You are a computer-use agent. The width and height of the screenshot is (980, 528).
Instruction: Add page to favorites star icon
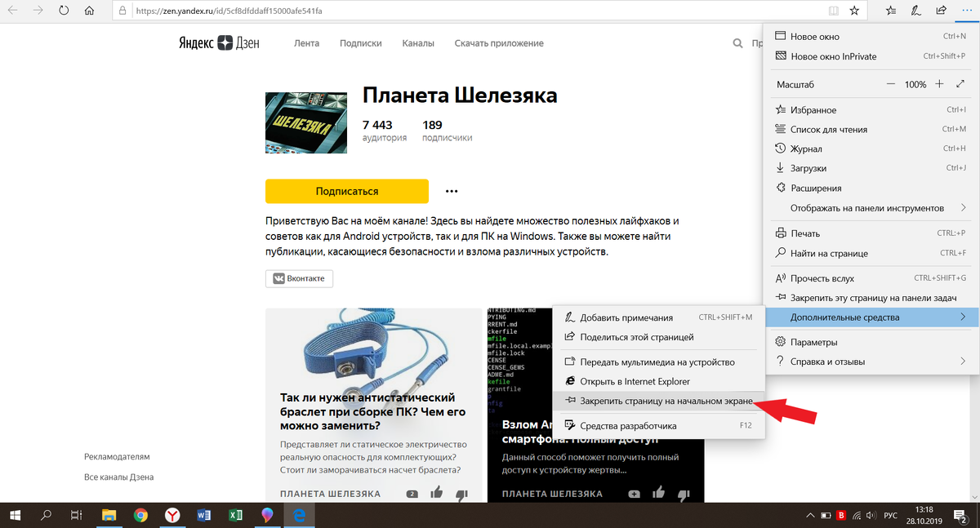pyautogui.click(x=854, y=11)
